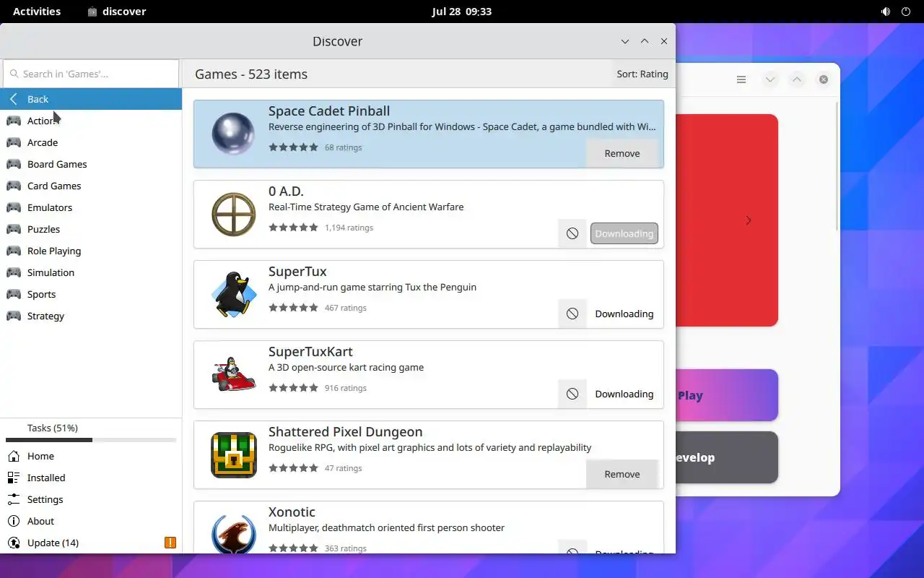This screenshot has width=924, height=578.
Task: Open the Action games category
Action: (91, 121)
